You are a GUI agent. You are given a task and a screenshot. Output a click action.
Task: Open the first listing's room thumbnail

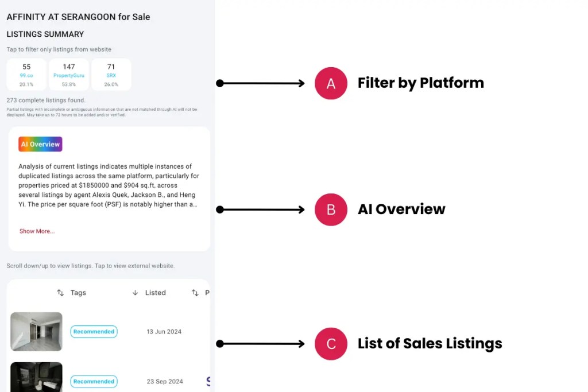[36, 331]
